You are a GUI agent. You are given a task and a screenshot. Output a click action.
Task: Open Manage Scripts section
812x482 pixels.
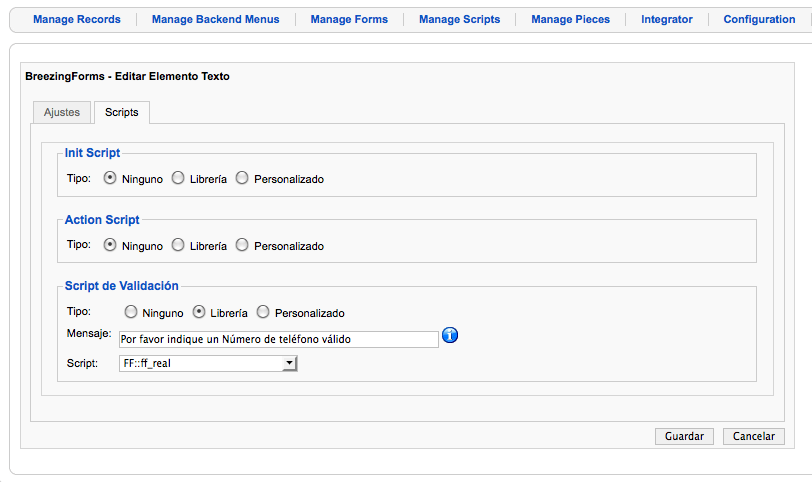[x=459, y=19]
